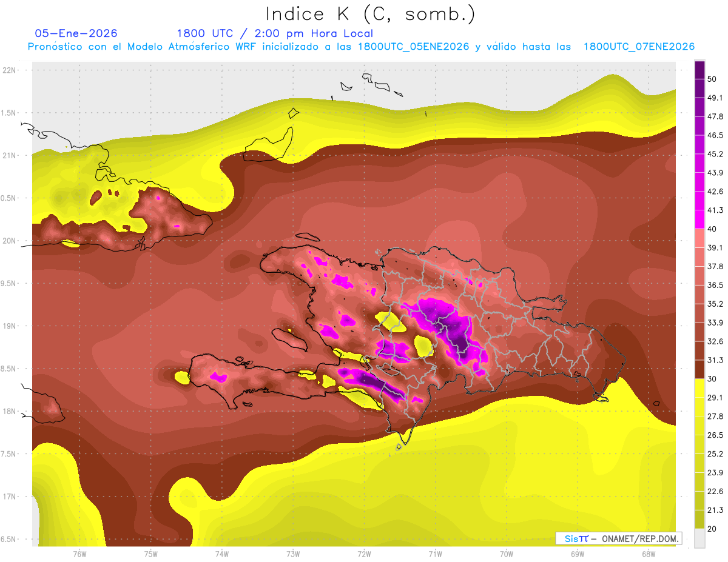
Task: Click "1800 UTC / 2:00 pm Hora Local" text
Action: pos(275,33)
